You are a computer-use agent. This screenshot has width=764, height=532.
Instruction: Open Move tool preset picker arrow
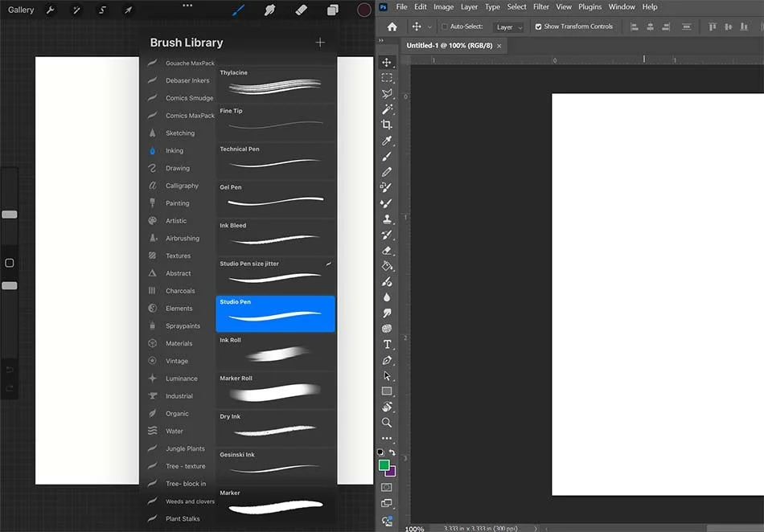click(x=429, y=27)
